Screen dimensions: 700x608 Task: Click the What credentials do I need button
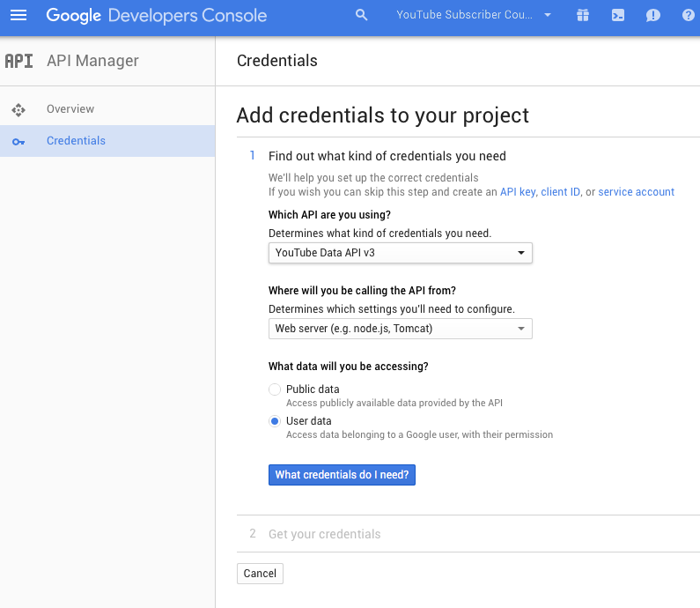[342, 474]
